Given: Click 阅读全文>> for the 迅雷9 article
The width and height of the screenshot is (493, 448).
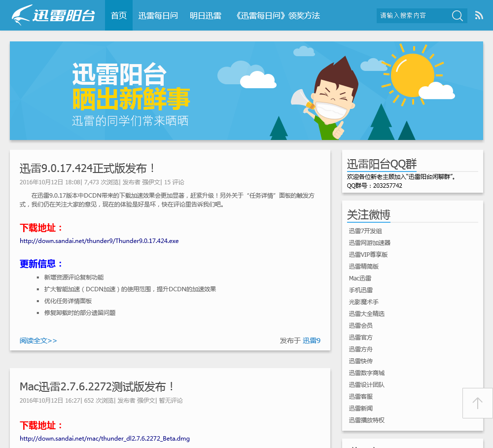Looking at the screenshot, I should (38, 341).
